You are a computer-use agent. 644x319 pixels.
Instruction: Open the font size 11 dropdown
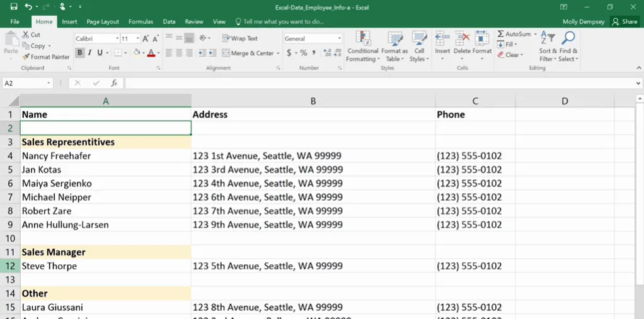(137, 38)
